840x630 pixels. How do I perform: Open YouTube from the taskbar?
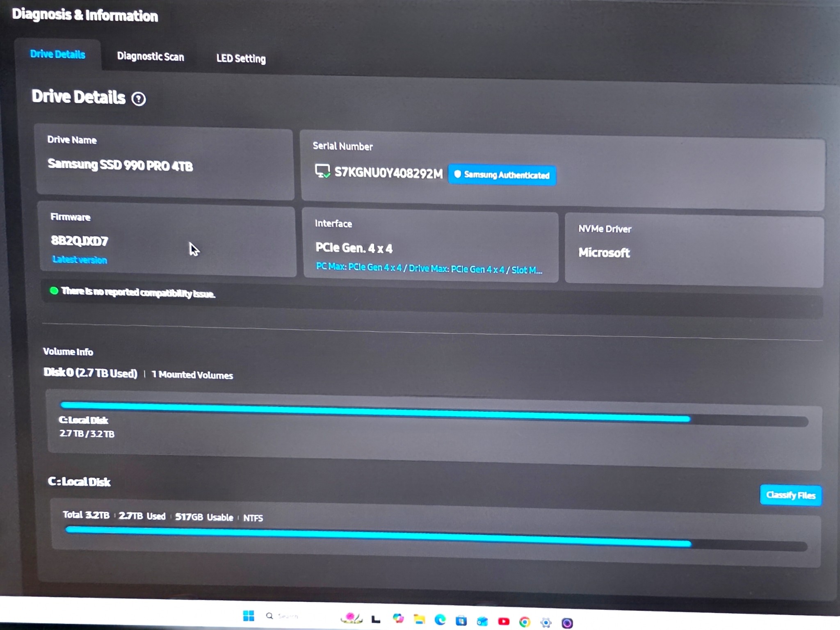[x=504, y=622]
